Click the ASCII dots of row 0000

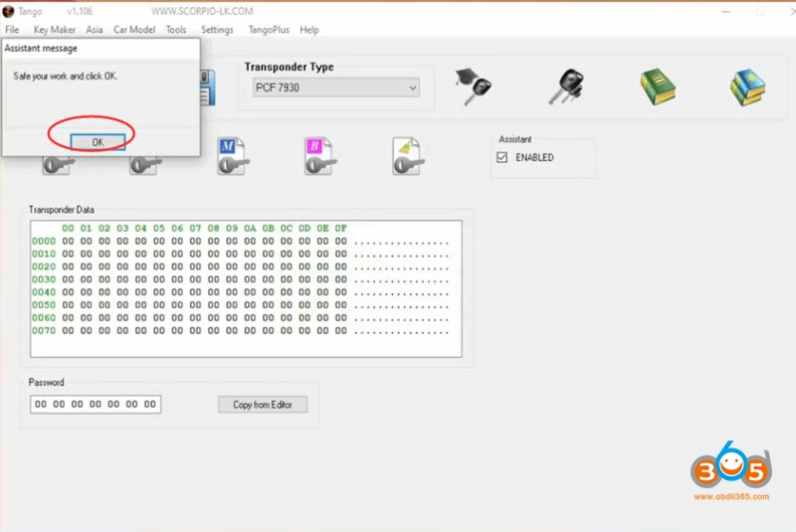[402, 243]
